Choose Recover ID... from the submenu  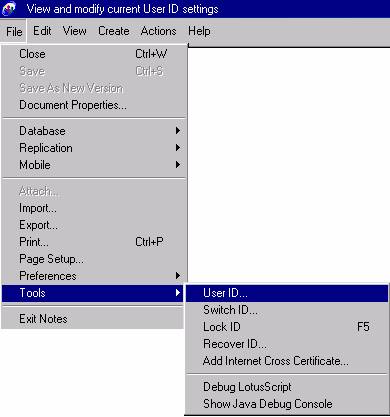[x=287, y=344]
